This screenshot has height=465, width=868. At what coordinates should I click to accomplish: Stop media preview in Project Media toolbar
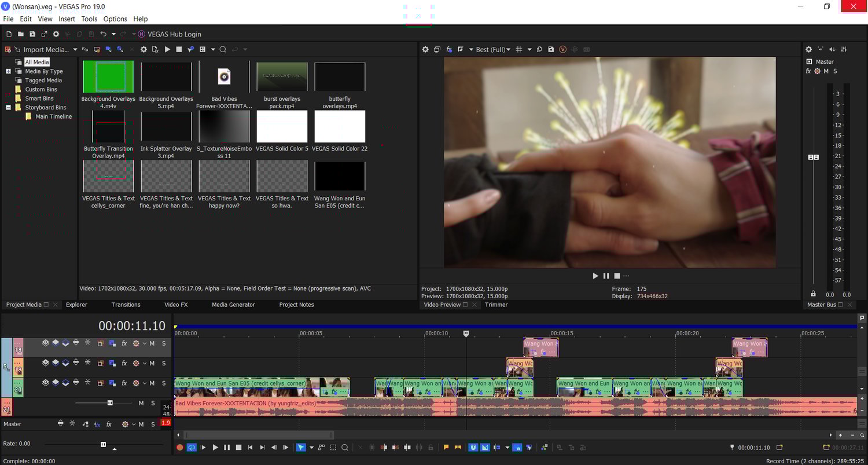point(179,50)
